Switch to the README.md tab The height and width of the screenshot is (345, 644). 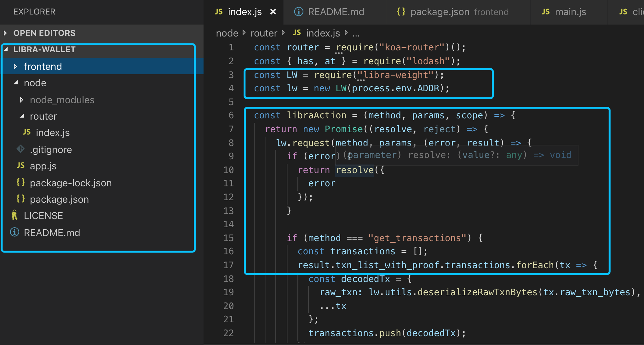pyautogui.click(x=336, y=12)
